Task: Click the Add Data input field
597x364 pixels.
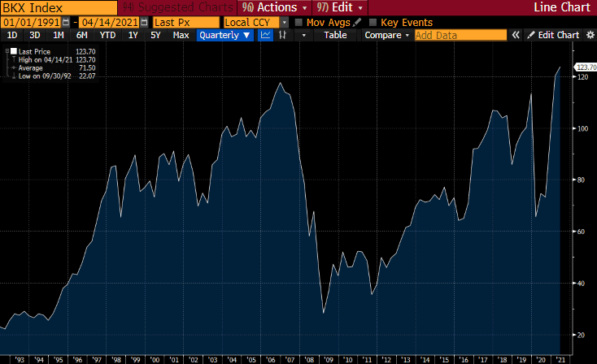Action: (x=460, y=35)
